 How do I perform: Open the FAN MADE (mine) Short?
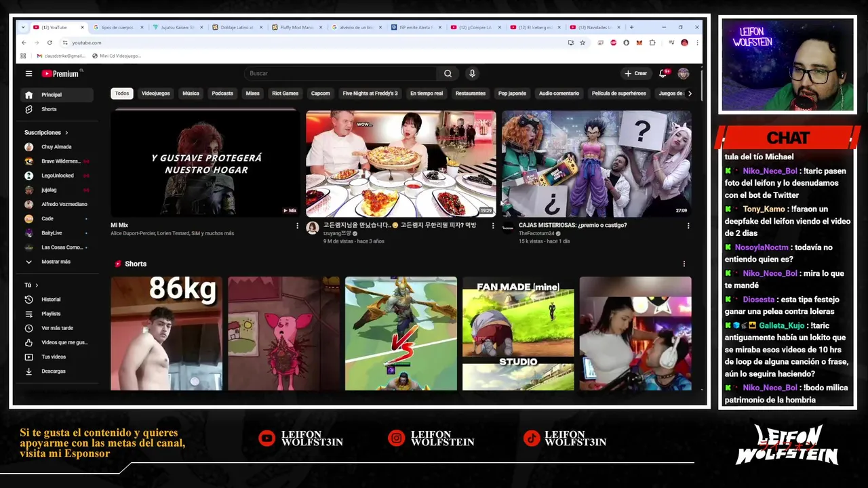[518, 333]
